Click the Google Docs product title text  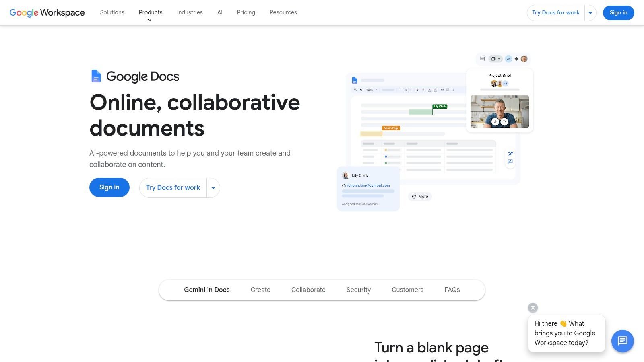point(143,76)
